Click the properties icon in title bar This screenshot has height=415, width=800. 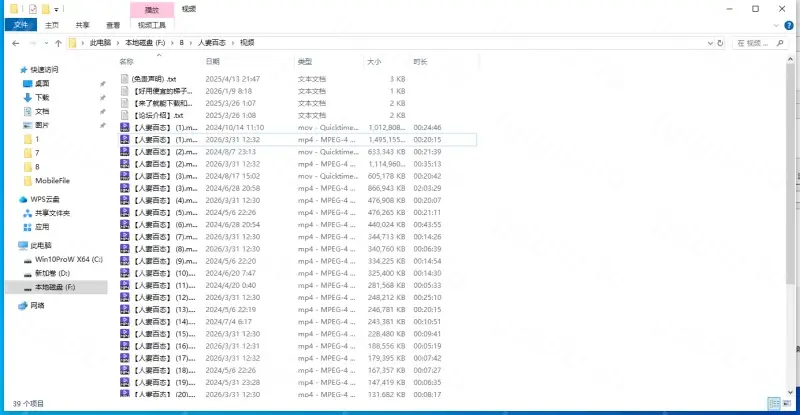click(x=32, y=8)
